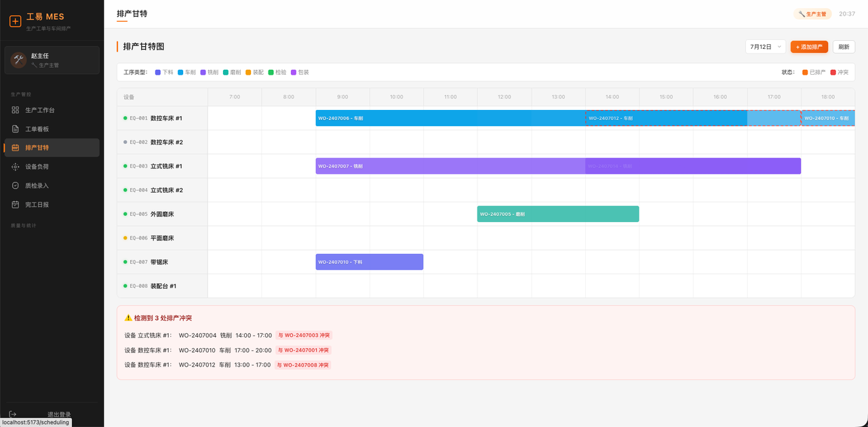
Task: Click the 生产主管 role badge in header
Action: click(812, 14)
